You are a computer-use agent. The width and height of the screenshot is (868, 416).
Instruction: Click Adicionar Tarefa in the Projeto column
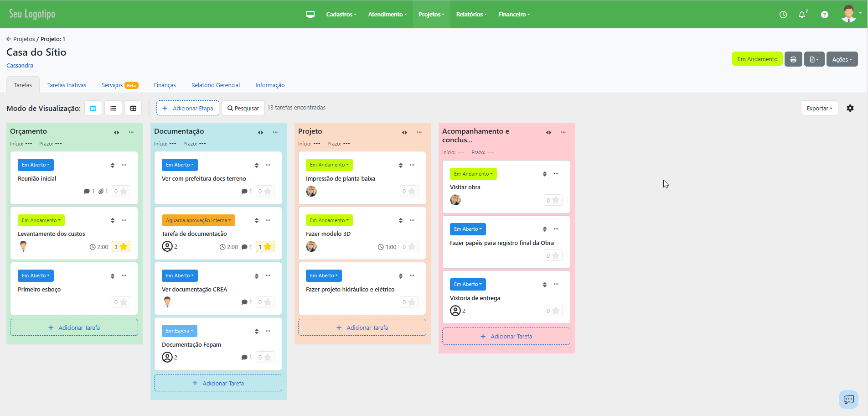[x=362, y=328]
